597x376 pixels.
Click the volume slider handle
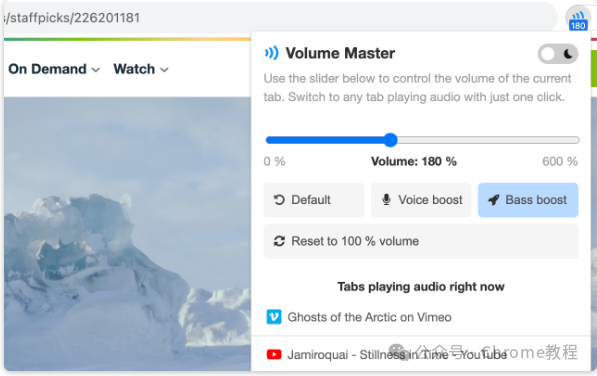pyautogui.click(x=390, y=140)
